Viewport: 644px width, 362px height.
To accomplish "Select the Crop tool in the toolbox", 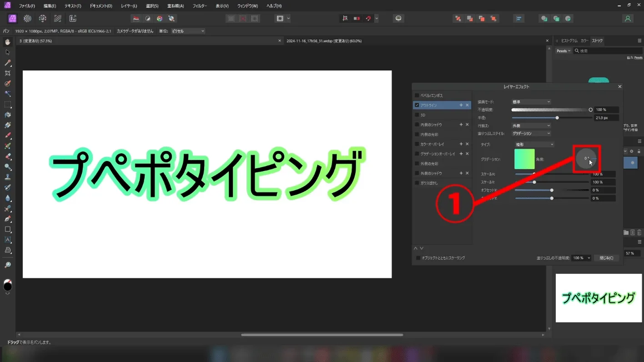I will [8, 73].
